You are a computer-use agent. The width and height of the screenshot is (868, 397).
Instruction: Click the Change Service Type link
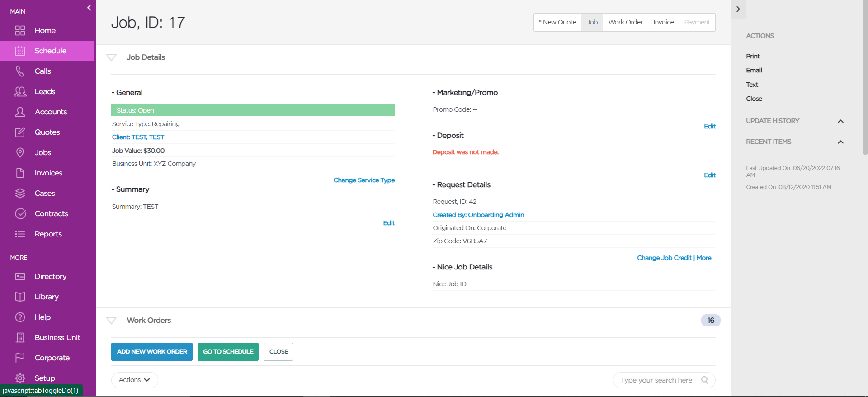pyautogui.click(x=364, y=180)
